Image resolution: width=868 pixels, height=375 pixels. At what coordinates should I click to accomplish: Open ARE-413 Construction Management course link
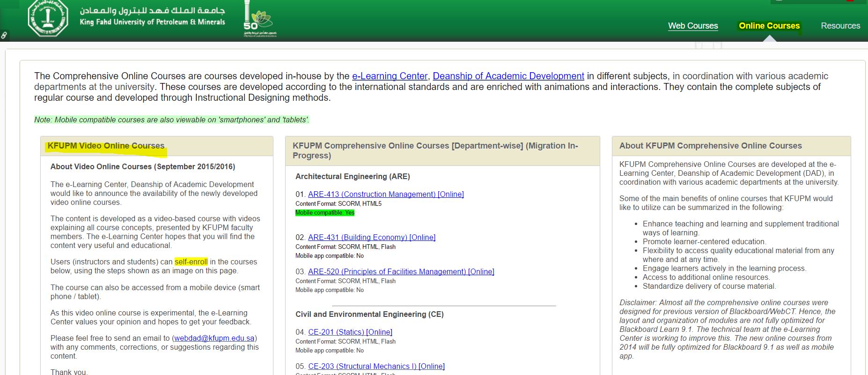(386, 194)
